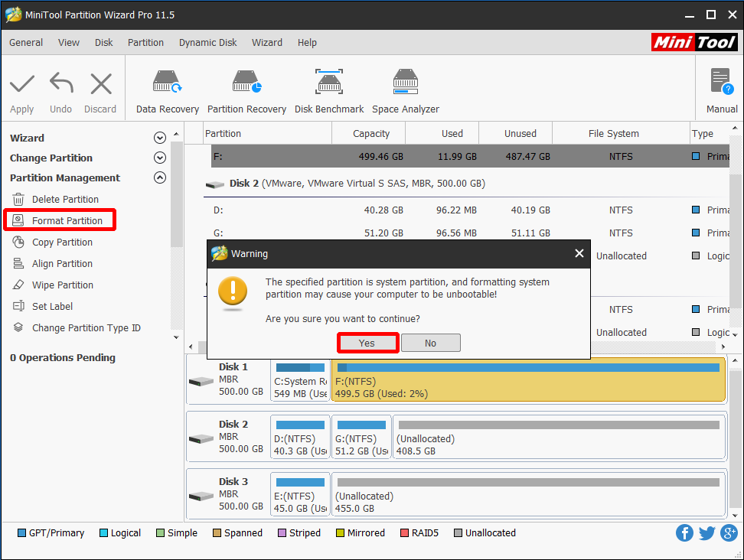Sort by File System column header
The image size is (744, 560).
click(x=621, y=134)
